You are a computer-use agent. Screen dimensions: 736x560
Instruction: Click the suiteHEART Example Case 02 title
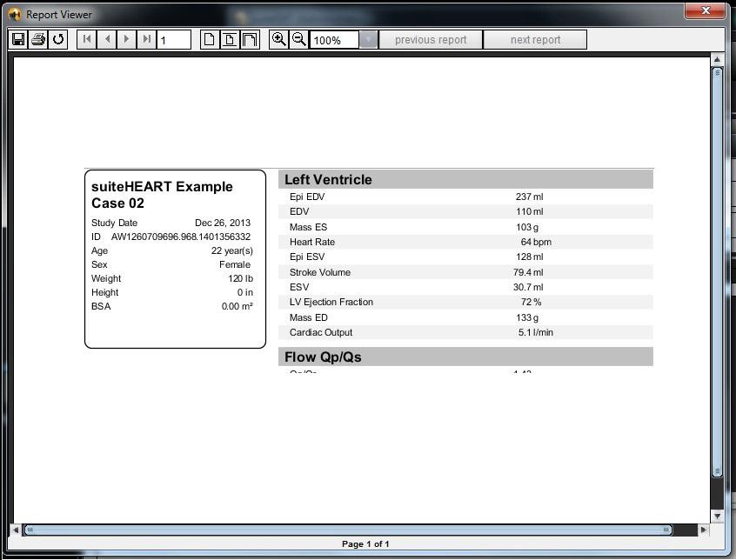162,195
